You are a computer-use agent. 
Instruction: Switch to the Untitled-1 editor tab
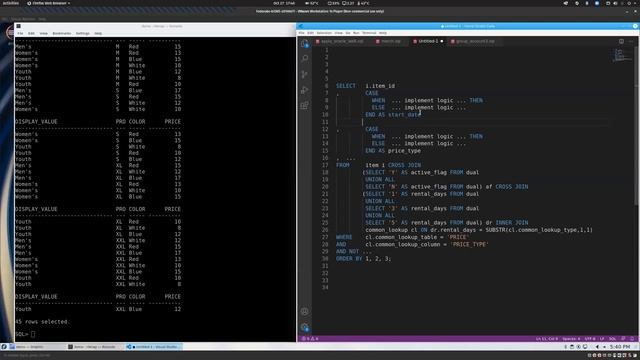pos(428,41)
